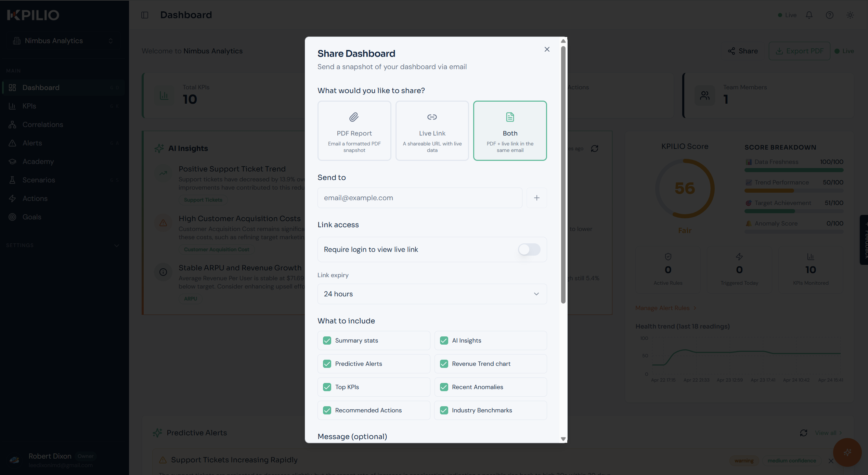Refresh AI Insights with the refresh icon
This screenshot has height=475, width=868.
coord(595,149)
